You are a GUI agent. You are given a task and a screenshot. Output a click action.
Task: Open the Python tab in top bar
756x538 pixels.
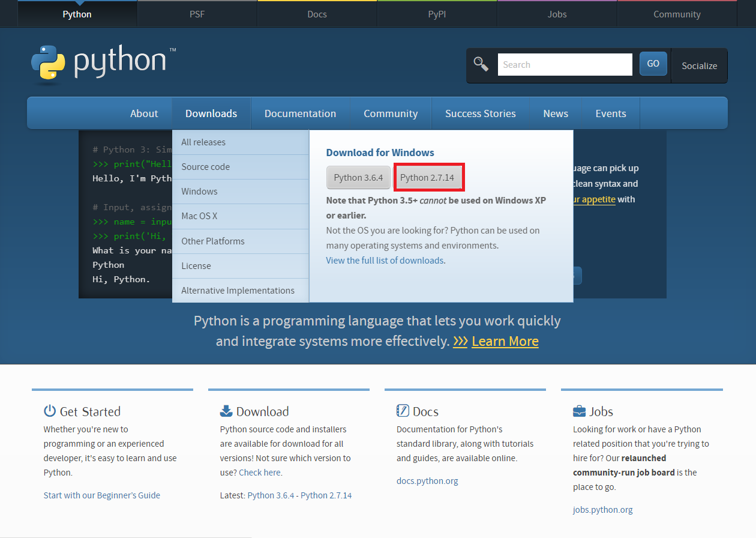(x=77, y=14)
